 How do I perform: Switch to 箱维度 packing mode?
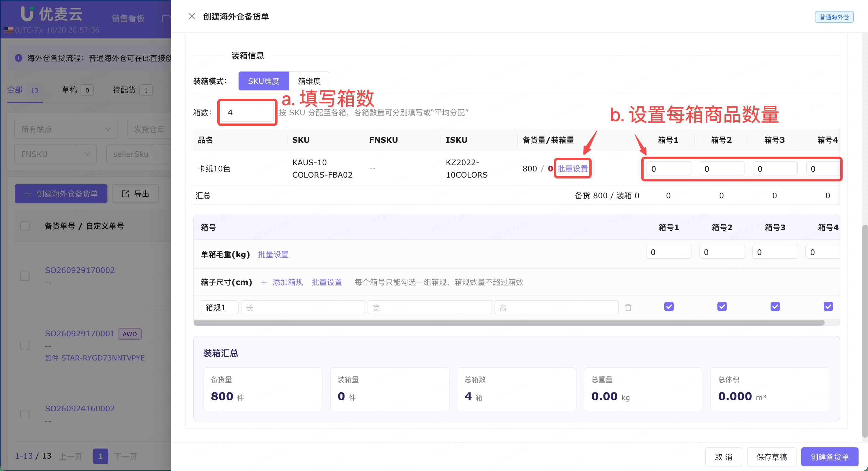pos(309,81)
